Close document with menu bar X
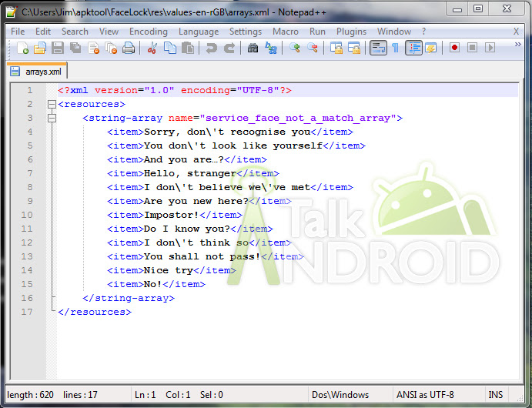The image size is (532, 408). point(516,32)
